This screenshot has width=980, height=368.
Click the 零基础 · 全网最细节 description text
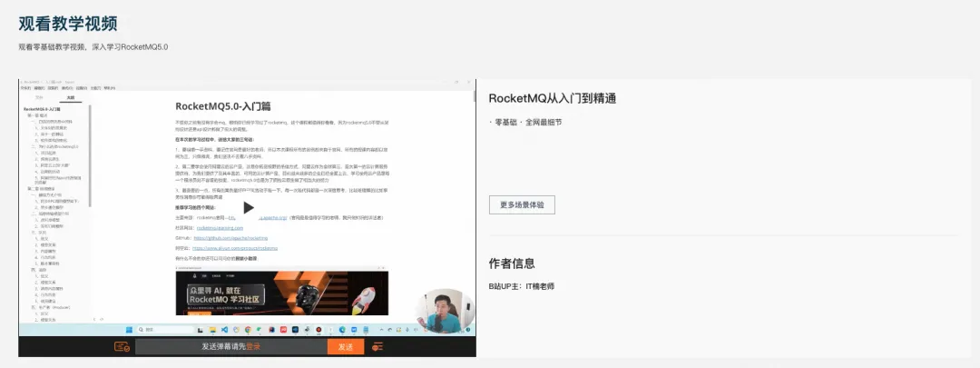(x=525, y=122)
